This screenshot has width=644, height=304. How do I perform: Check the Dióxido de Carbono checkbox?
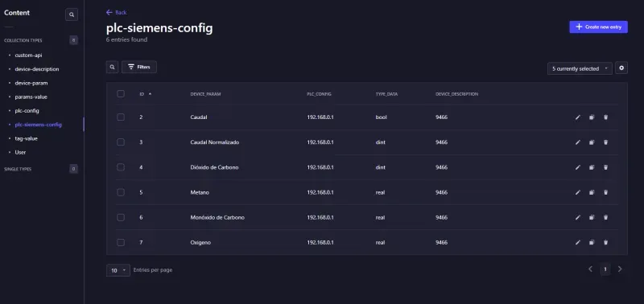point(121,167)
